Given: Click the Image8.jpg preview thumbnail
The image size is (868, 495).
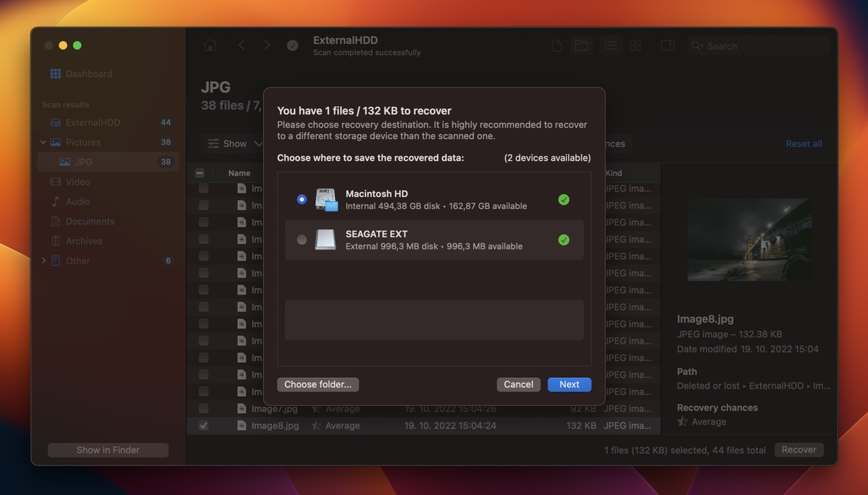Looking at the screenshot, I should (749, 239).
